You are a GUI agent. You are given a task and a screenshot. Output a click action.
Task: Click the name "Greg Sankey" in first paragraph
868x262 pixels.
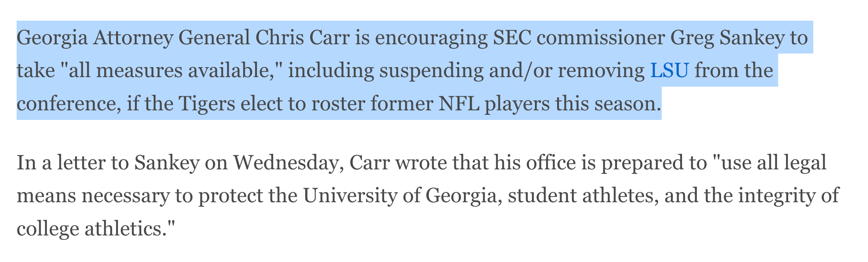725,38
